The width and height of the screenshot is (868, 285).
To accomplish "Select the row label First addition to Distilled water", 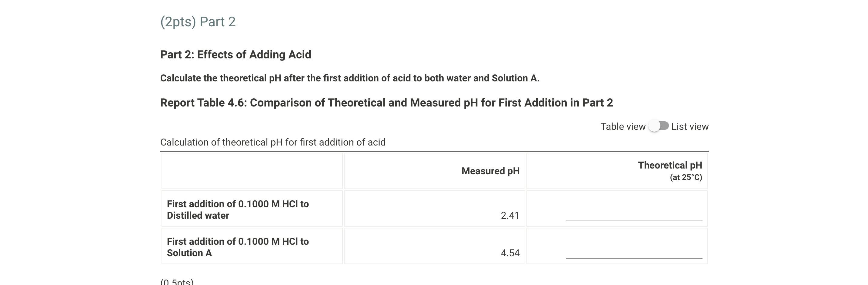I will coord(238,209).
